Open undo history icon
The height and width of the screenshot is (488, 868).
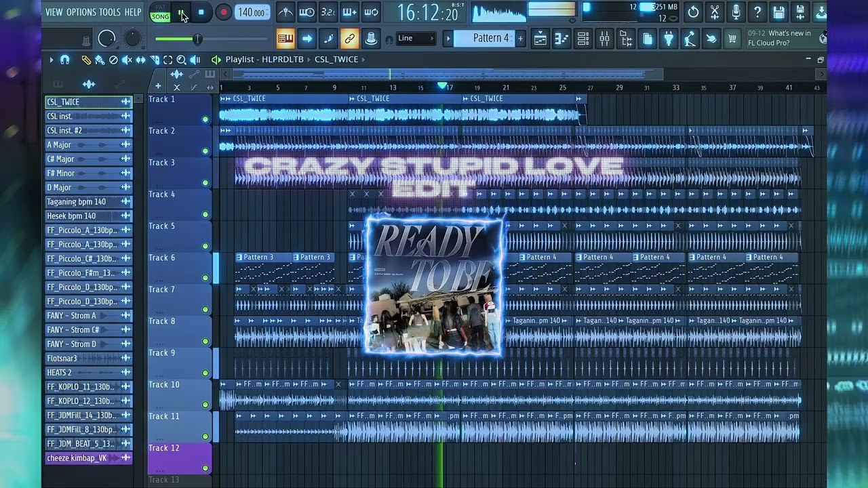point(693,12)
